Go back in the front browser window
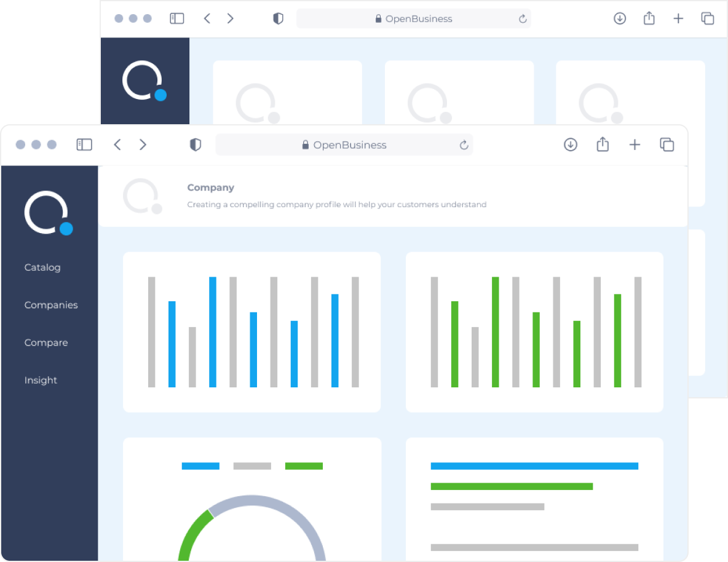The width and height of the screenshot is (728, 562). click(x=117, y=145)
